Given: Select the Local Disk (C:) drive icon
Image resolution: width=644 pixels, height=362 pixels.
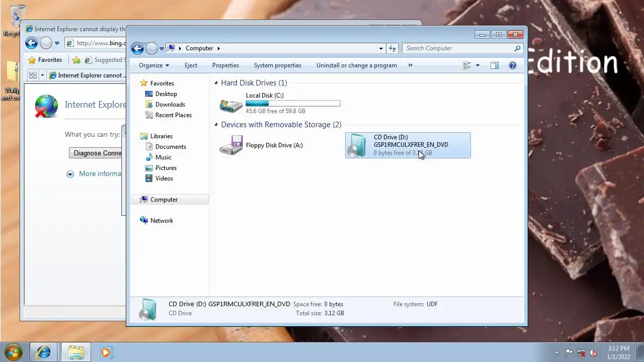Looking at the screenshot, I should [231, 105].
